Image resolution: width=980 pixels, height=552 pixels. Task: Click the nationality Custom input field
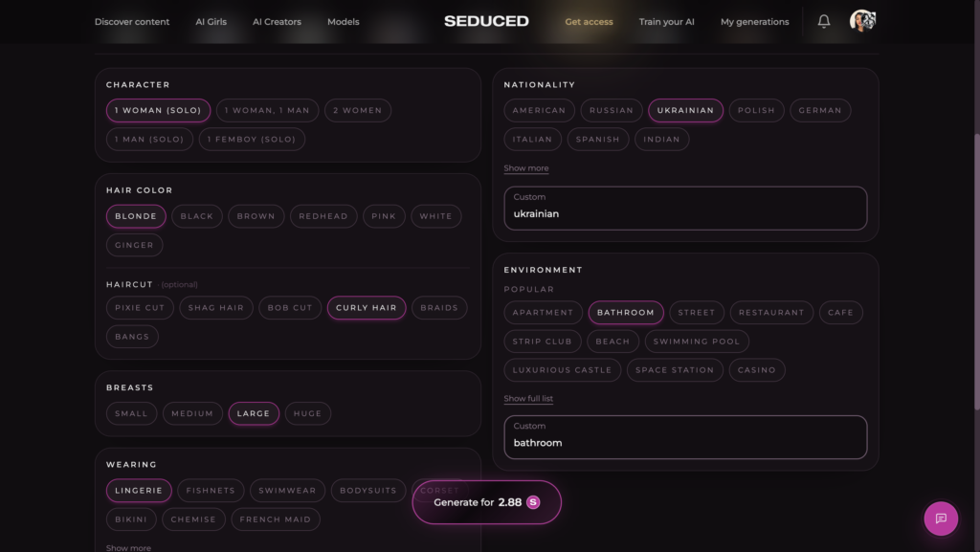[685, 208]
